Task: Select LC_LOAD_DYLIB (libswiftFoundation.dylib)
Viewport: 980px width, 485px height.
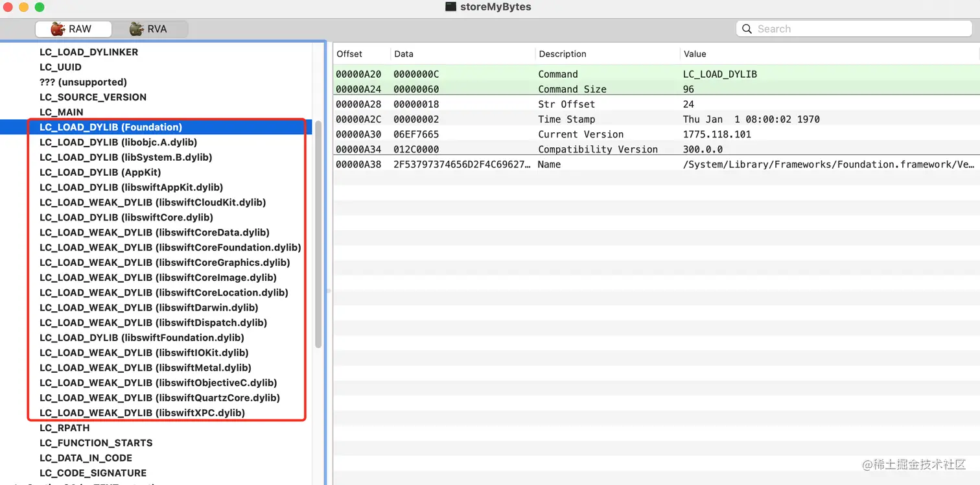Action: tap(142, 337)
